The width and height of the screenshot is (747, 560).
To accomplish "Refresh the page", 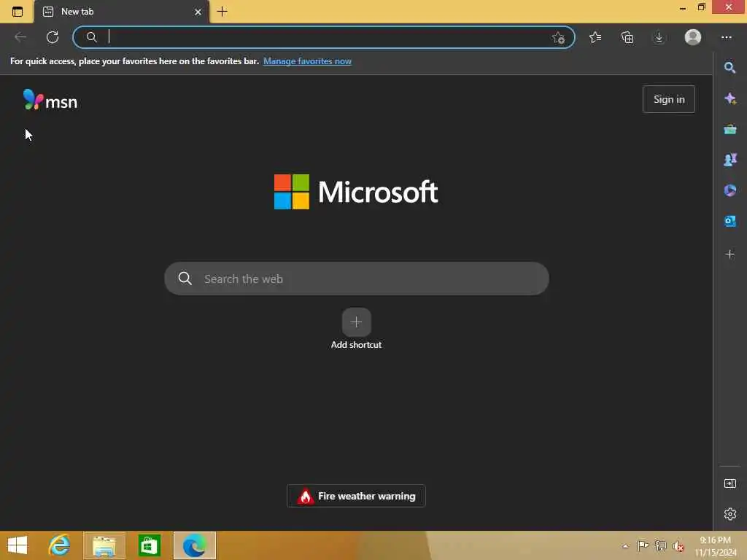I will pos(53,37).
